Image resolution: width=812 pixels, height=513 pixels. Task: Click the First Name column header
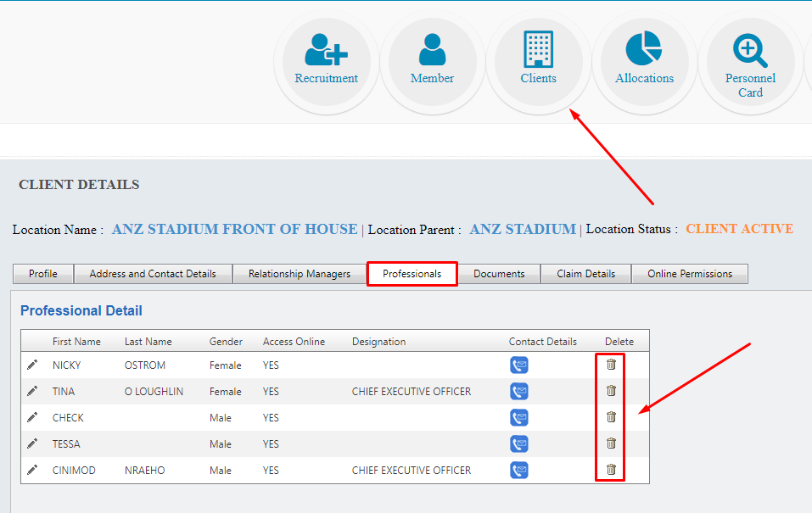(x=76, y=342)
